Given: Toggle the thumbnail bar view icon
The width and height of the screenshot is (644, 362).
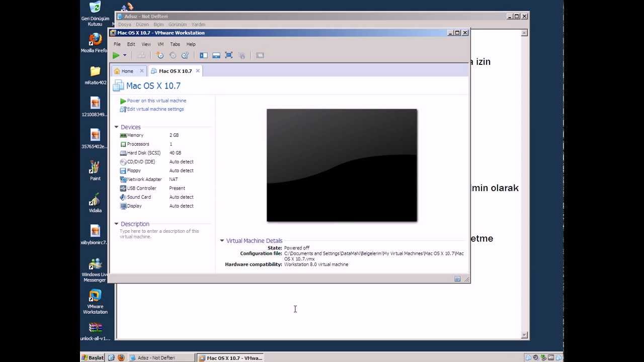Looking at the screenshot, I should click(x=216, y=55).
